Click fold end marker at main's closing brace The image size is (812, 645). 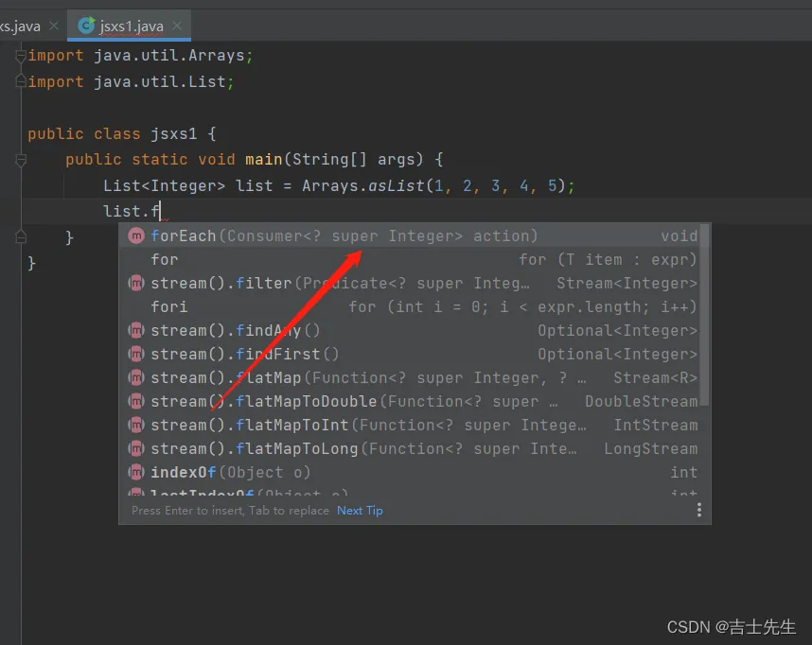click(x=21, y=237)
